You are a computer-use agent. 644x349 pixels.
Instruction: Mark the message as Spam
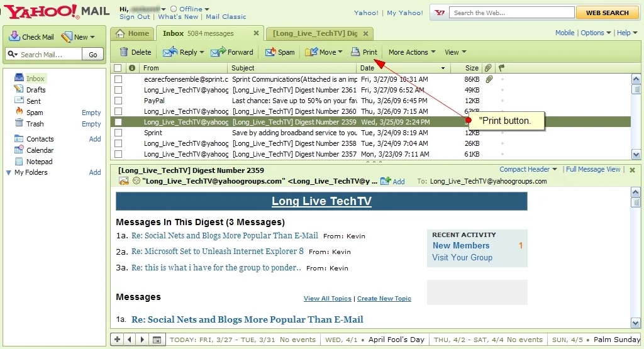(280, 52)
